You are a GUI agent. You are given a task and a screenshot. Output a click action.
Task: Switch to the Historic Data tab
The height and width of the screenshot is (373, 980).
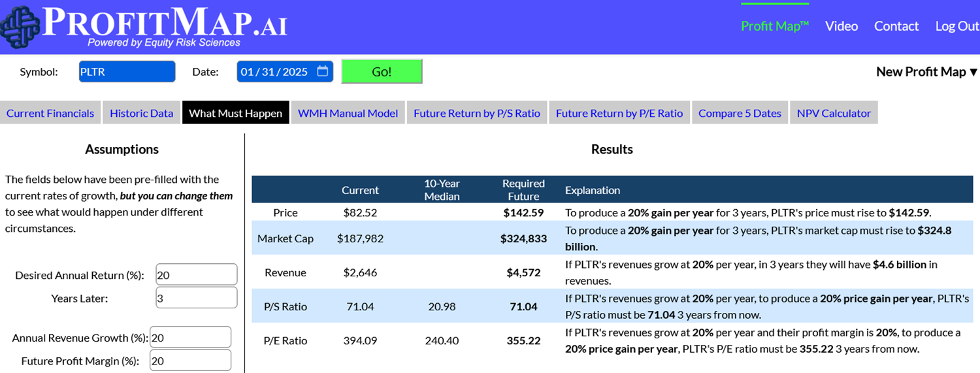point(142,113)
